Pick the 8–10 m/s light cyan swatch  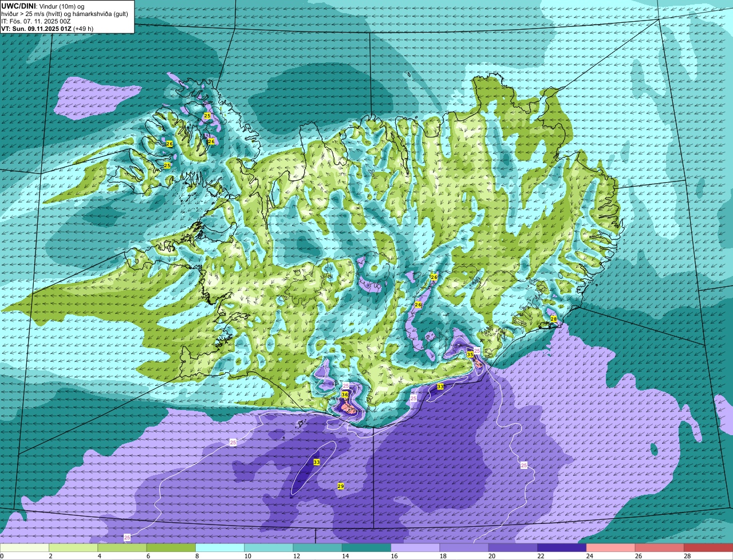pos(220,548)
